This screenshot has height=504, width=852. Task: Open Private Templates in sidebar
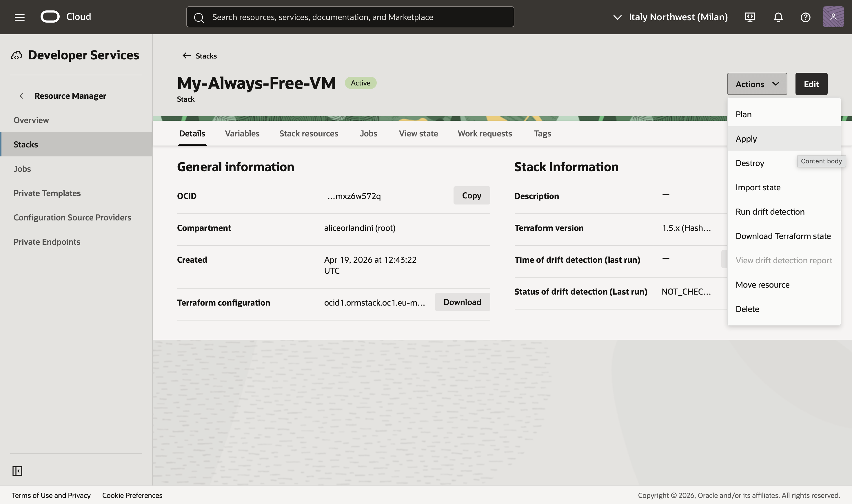click(x=47, y=193)
